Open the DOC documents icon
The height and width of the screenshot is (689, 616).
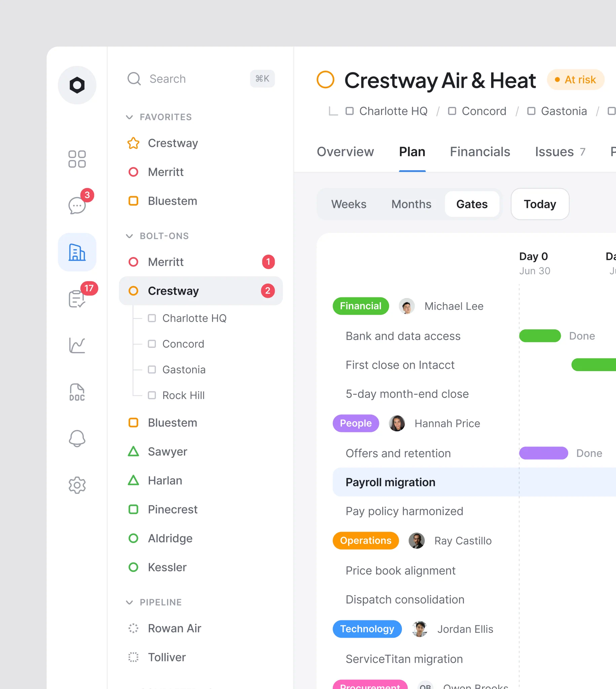point(77,392)
